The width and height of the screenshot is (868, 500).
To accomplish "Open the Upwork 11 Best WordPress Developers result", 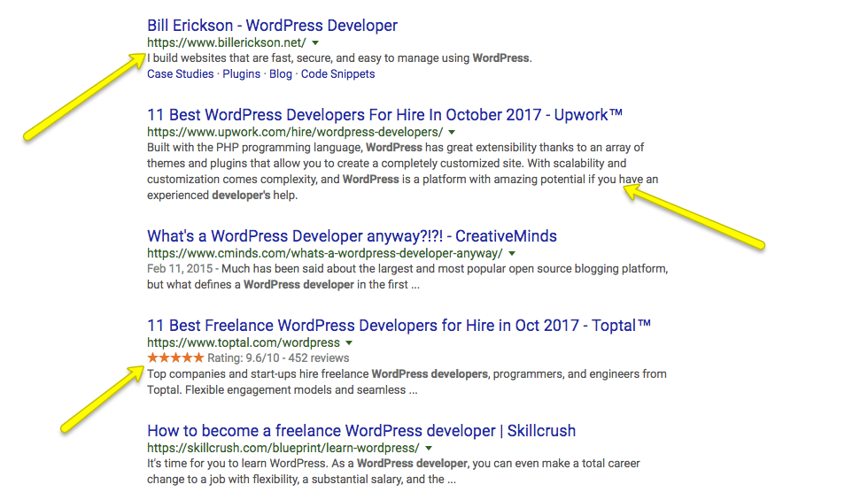I will coord(384,114).
